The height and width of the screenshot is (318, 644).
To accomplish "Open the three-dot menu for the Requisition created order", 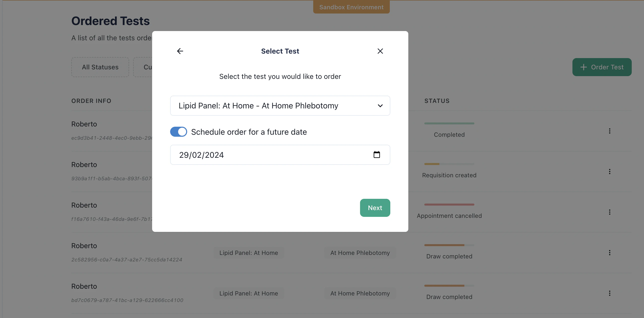I will click(609, 172).
